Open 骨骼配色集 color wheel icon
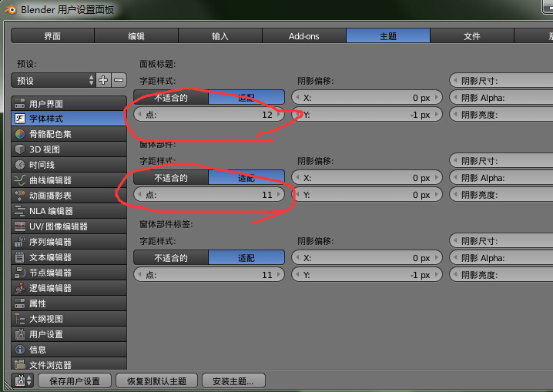The height and width of the screenshot is (392, 553). pyautogui.click(x=20, y=134)
